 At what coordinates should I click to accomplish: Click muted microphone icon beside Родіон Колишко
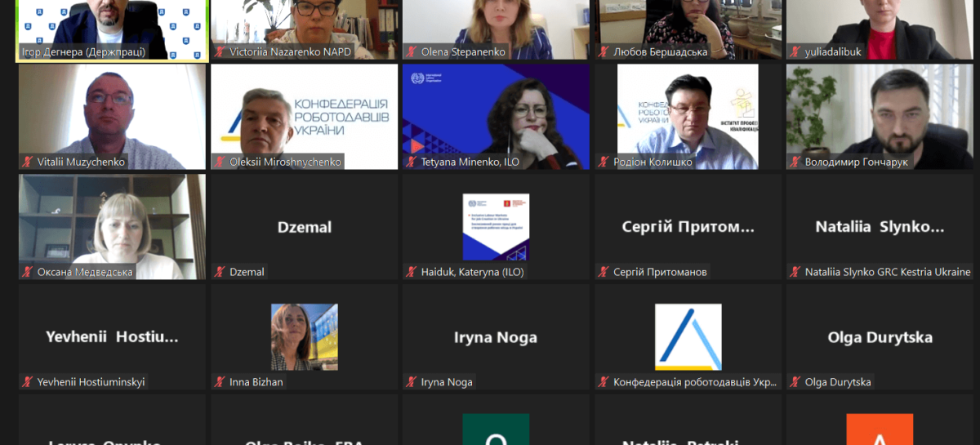point(604,162)
